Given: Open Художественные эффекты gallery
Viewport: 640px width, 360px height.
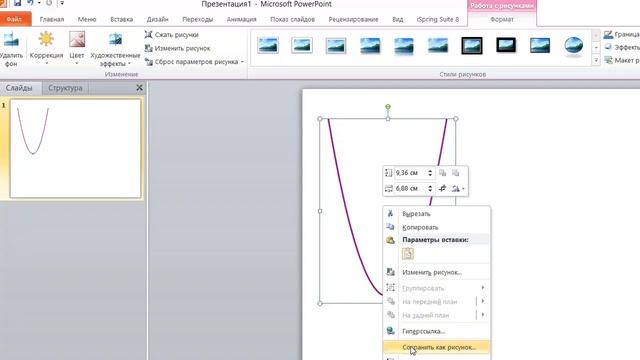Looking at the screenshot, I should pos(115,49).
